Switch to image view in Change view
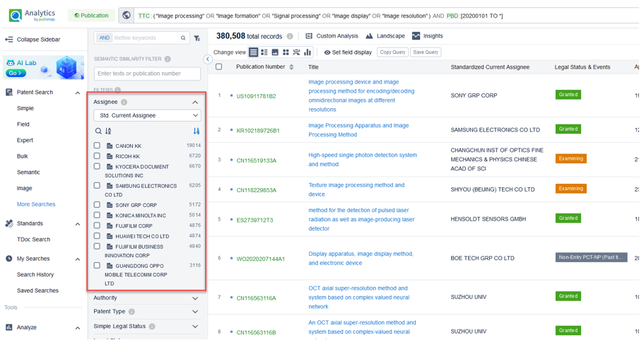 275,52
